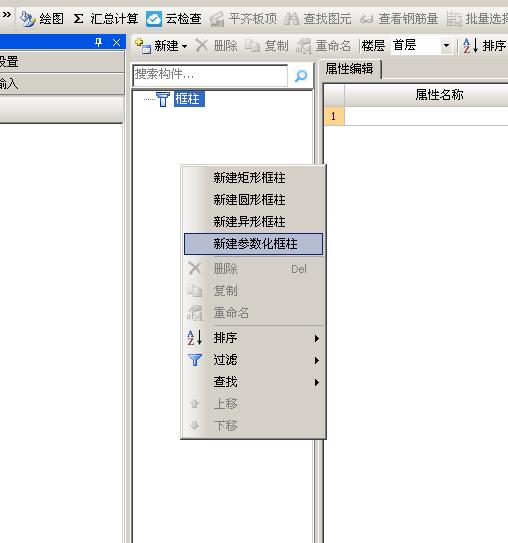Screen dimensions: 508x543
Task: Click the toolbar 排序 sort A-Z button
Action: (484, 46)
